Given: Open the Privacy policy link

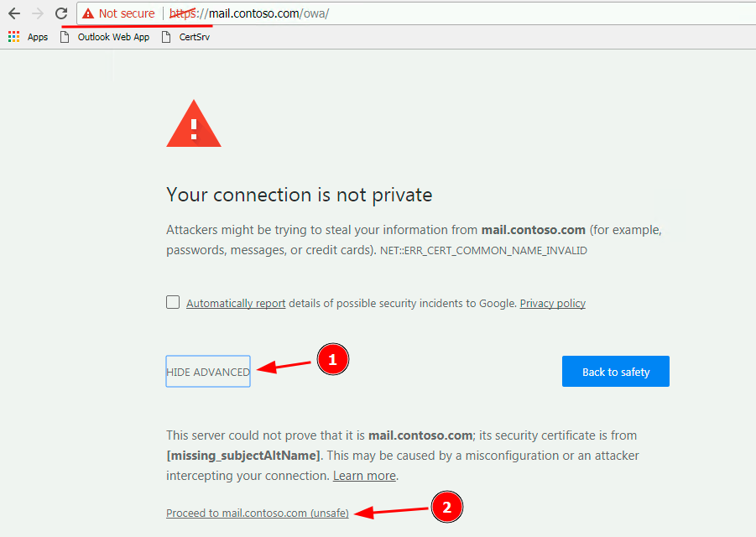Looking at the screenshot, I should pyautogui.click(x=552, y=303).
